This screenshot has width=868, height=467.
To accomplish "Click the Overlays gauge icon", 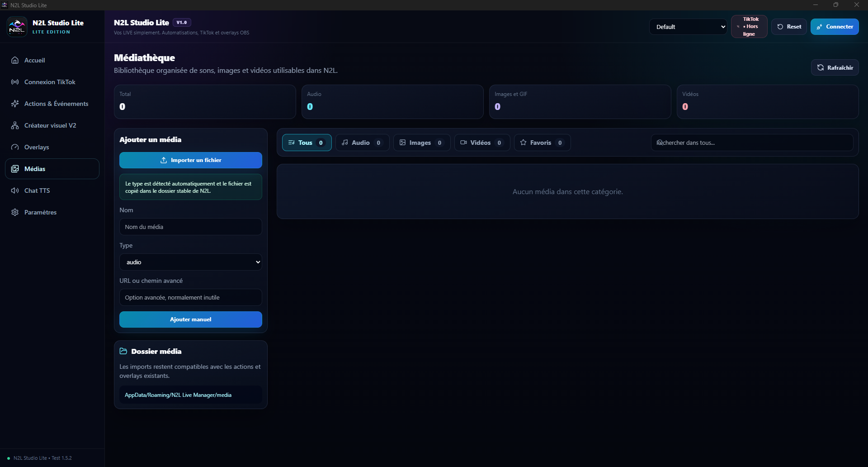I will 15,147.
